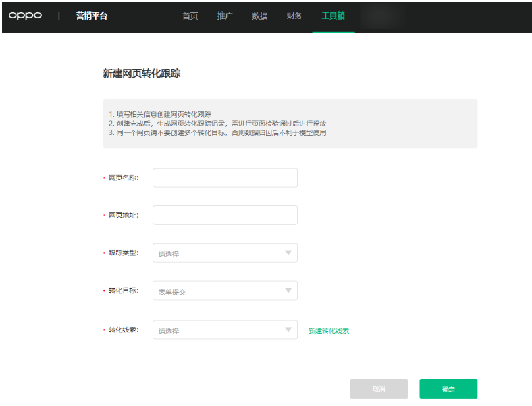
Task: Click the OPPO logo
Action: tap(25, 16)
